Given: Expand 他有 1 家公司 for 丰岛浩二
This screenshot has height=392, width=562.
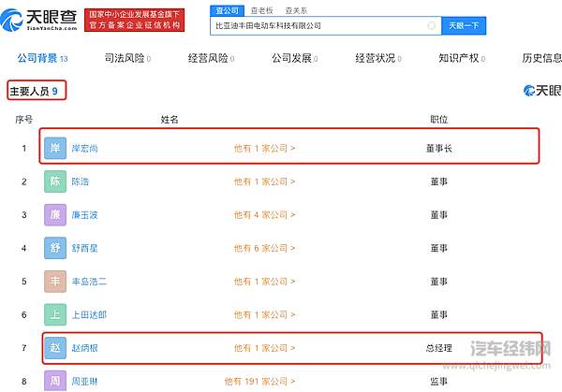Looking at the screenshot, I should [x=264, y=282].
